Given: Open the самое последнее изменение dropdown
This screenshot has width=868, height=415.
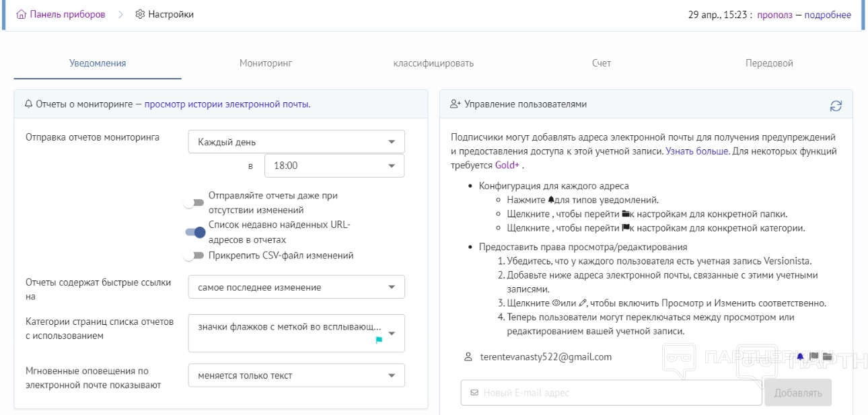Looking at the screenshot, I should tap(297, 287).
